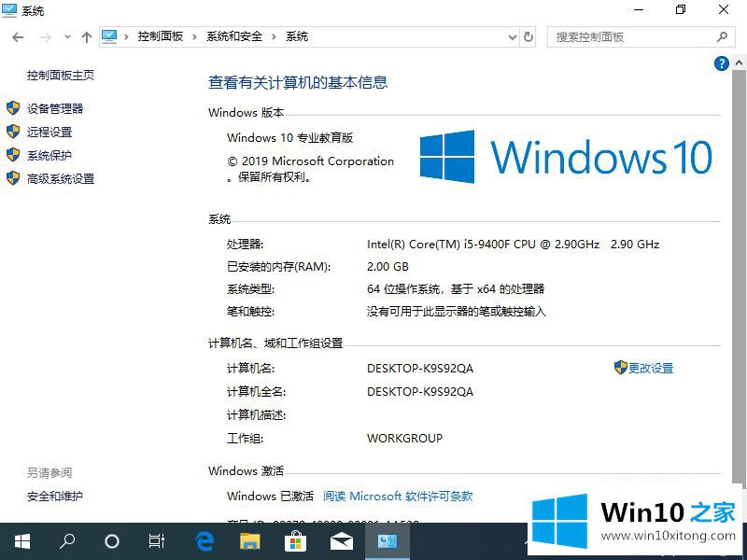Click the Windows 10 专业教育版 text
This screenshot has width=747, height=560.
click(290, 138)
